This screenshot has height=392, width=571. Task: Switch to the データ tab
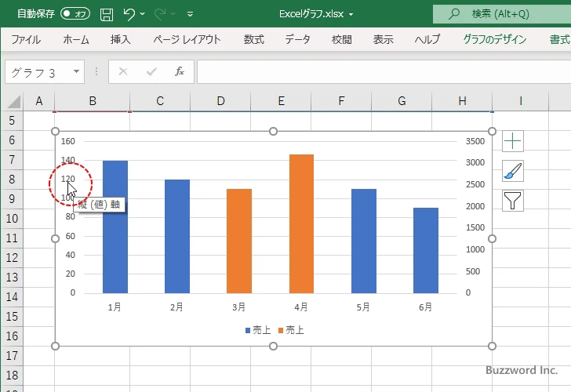tap(297, 39)
